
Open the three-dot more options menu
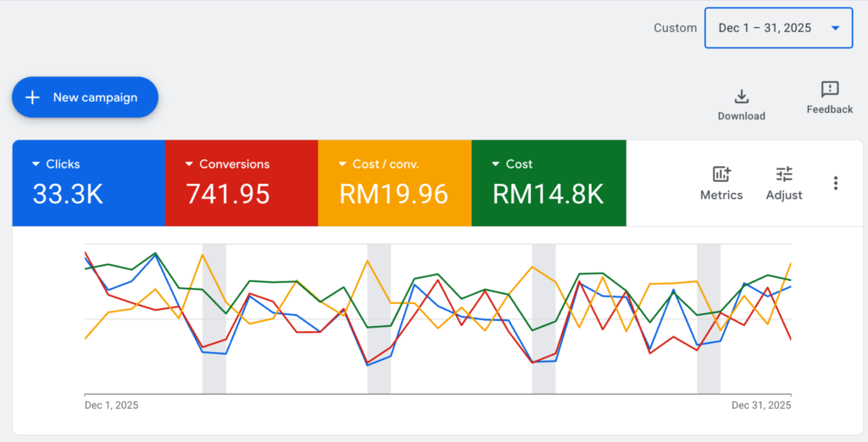(x=836, y=183)
